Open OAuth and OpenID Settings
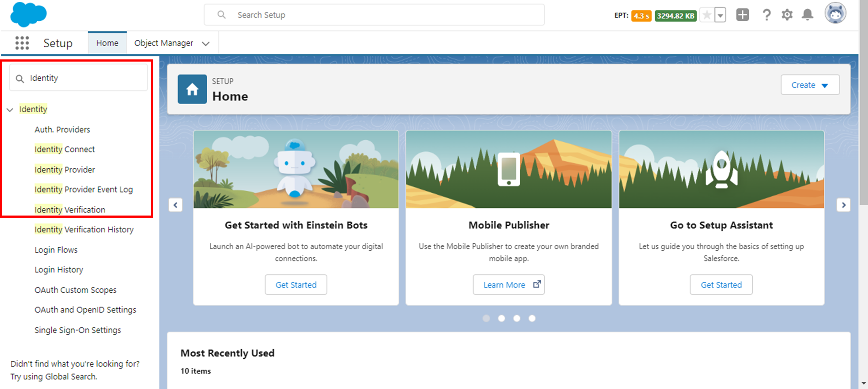868x389 pixels. 85,310
